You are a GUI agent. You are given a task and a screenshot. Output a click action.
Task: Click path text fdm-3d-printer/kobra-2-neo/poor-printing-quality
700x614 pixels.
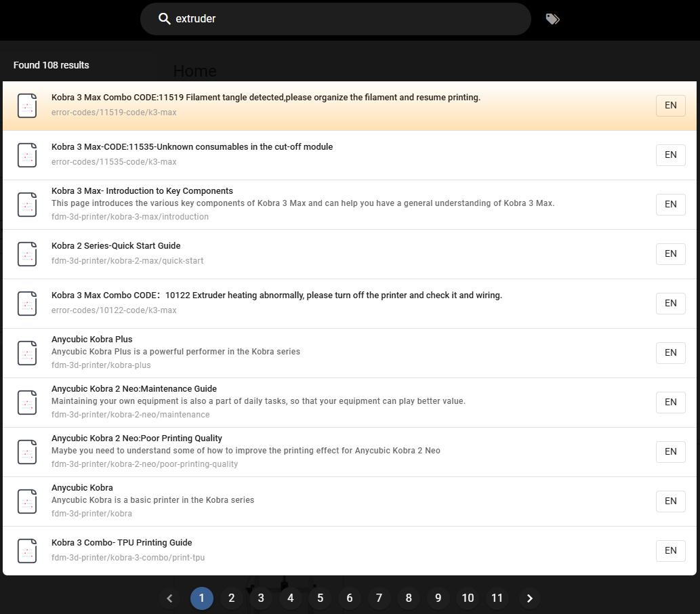tap(144, 464)
